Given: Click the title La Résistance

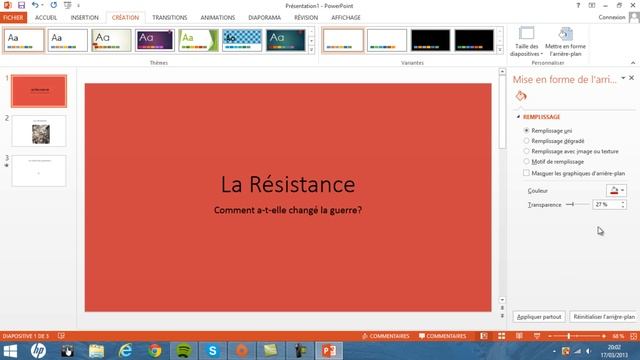Looking at the screenshot, I should pos(288,184).
